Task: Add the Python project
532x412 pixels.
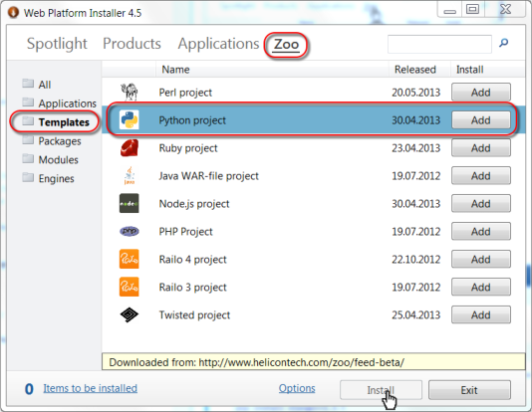Action: [x=481, y=120]
